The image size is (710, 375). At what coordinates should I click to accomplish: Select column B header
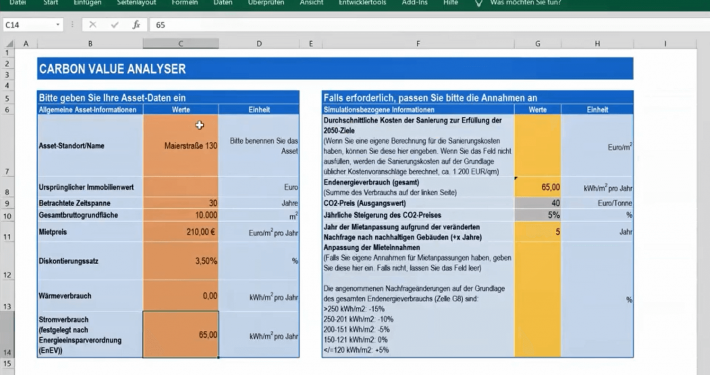(90, 44)
